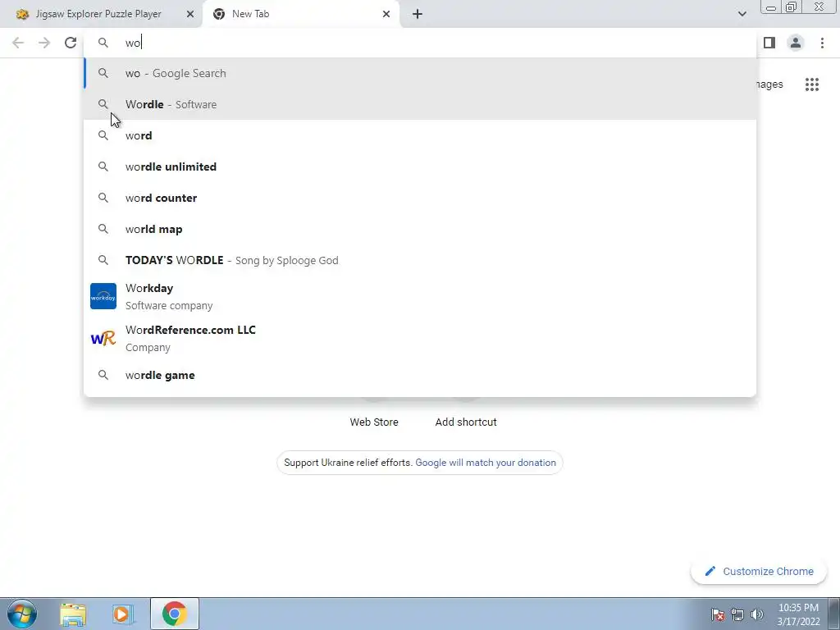Switch to Jigsaw Explorer Puzzle Player tab
The height and width of the screenshot is (630, 840).
point(98,14)
